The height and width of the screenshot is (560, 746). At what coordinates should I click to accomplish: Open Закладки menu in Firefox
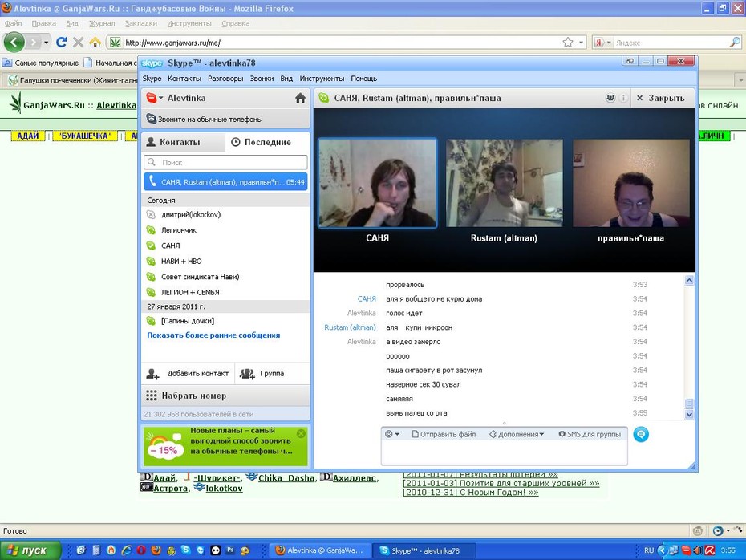(x=141, y=23)
